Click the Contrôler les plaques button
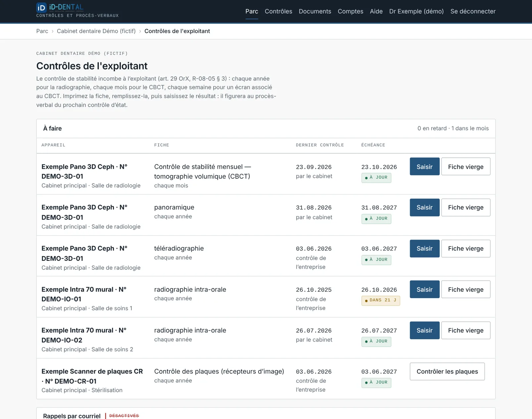The height and width of the screenshot is (419, 532). click(447, 371)
